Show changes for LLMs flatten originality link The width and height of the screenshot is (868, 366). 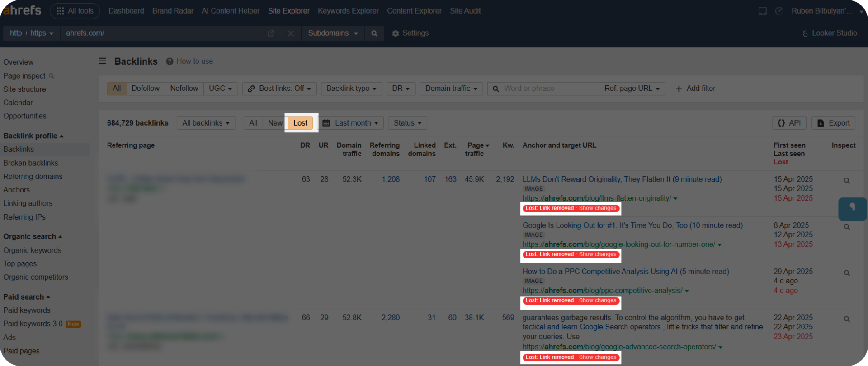(x=598, y=208)
